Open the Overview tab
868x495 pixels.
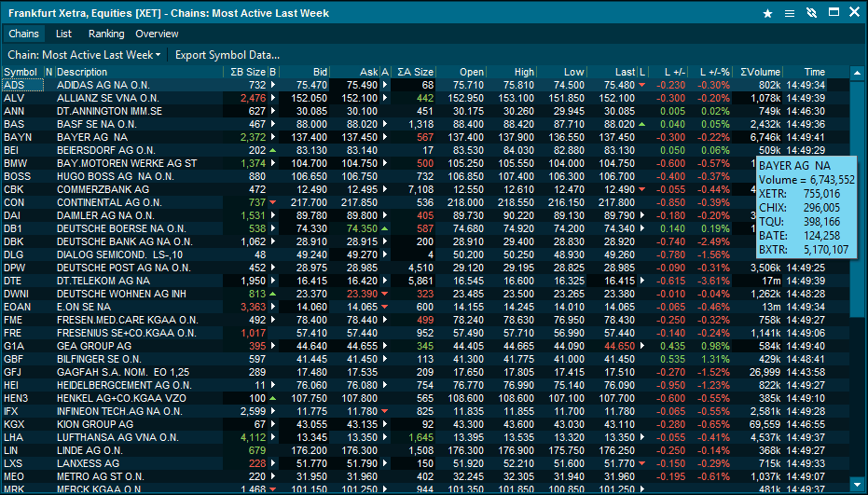[157, 34]
